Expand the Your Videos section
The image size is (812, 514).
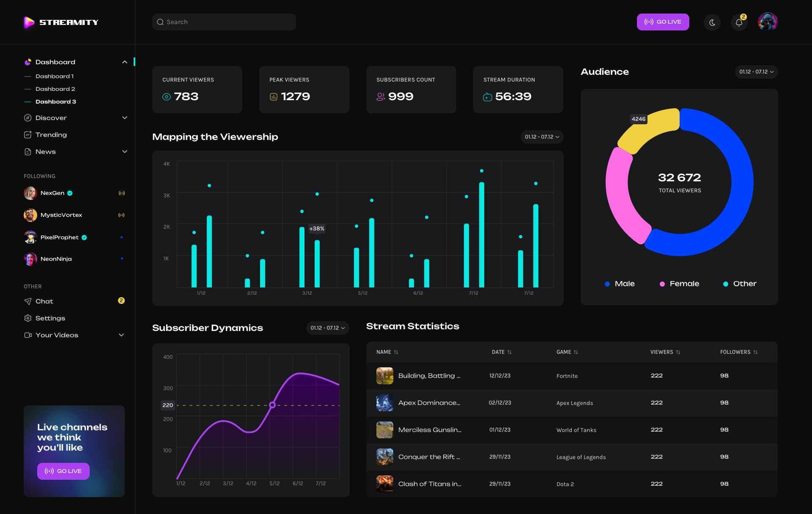click(x=122, y=335)
